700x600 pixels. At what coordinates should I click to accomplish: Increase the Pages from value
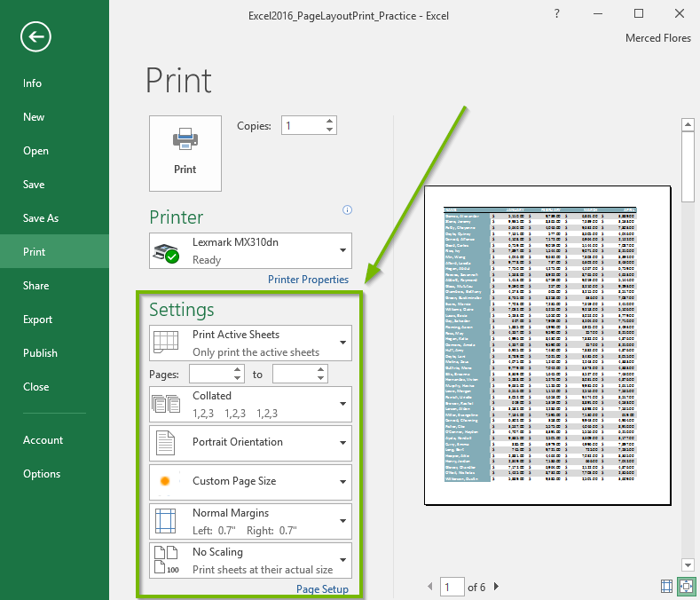[237, 370]
